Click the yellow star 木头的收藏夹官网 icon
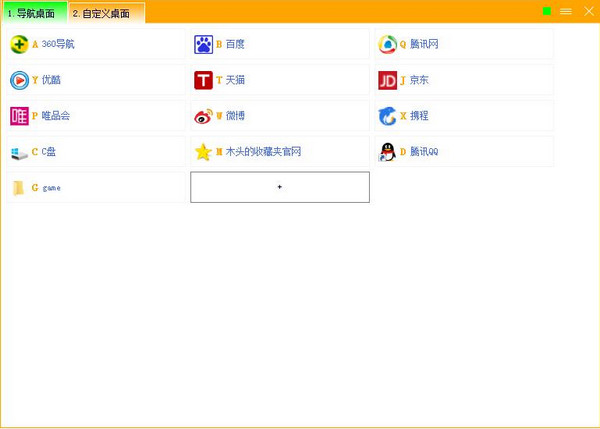The width and height of the screenshot is (600, 429). [203, 152]
